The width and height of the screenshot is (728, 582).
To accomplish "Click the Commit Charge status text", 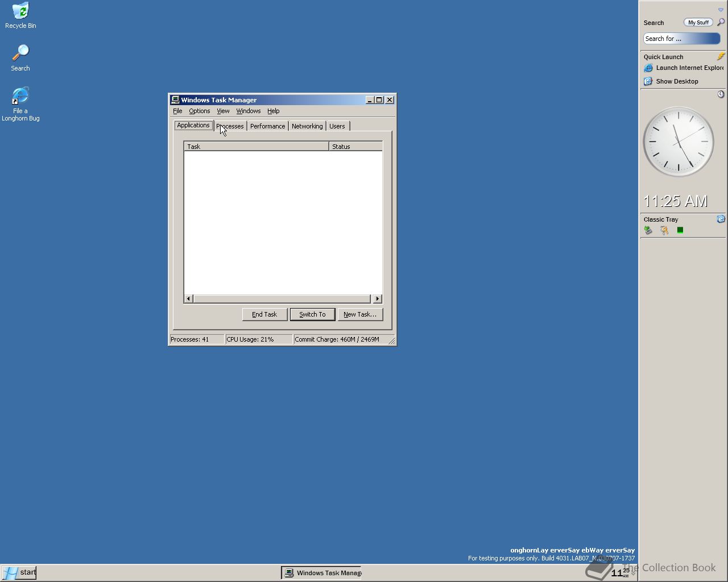I will pos(337,339).
